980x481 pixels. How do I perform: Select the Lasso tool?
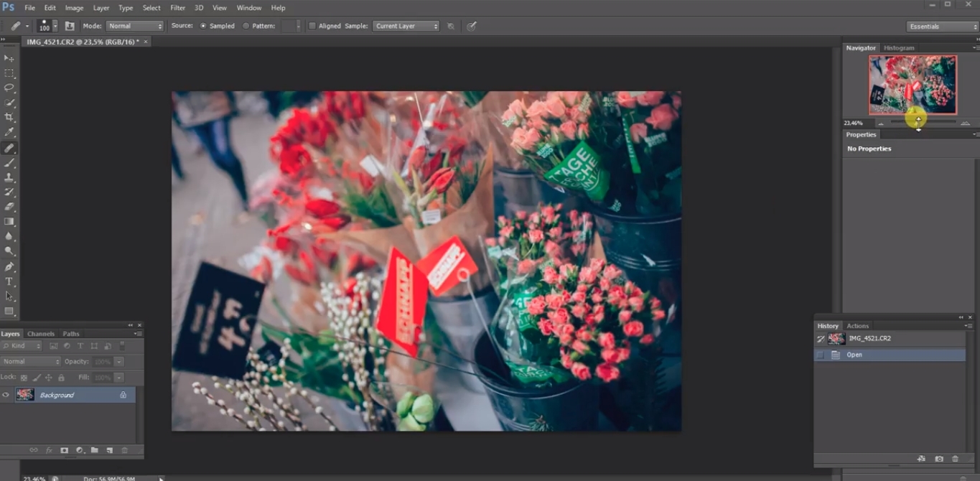pyautogui.click(x=9, y=88)
